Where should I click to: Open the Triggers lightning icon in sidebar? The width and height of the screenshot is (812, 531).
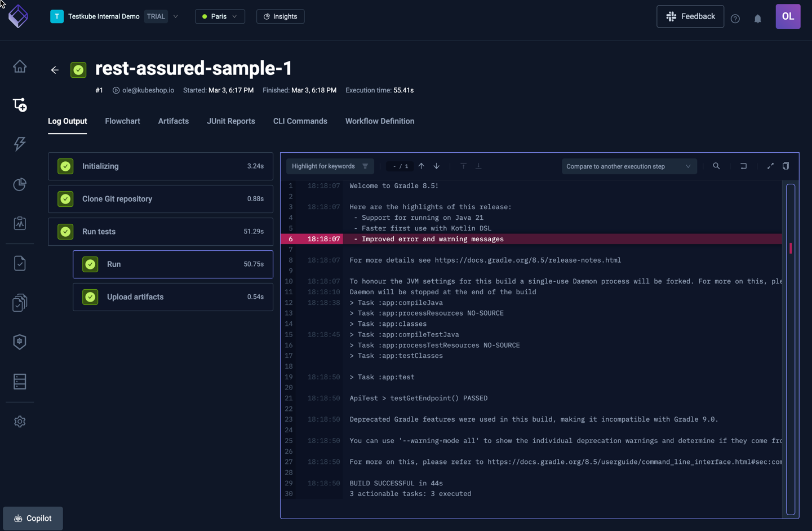click(20, 144)
